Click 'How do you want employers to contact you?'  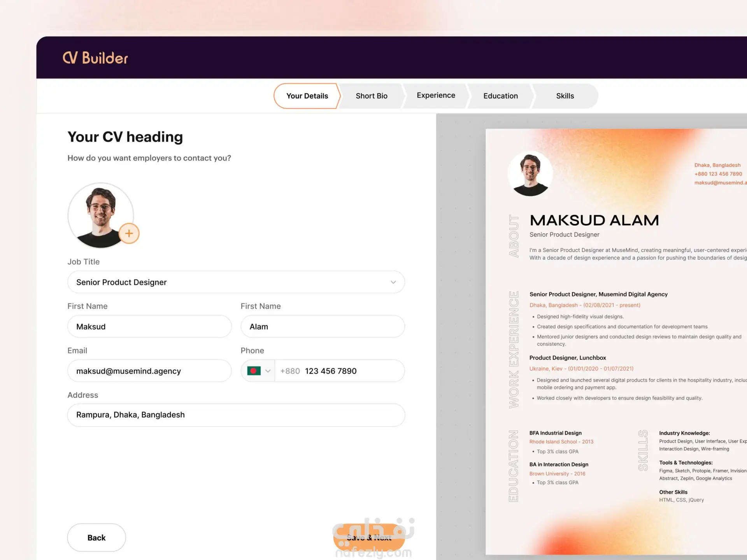[149, 158]
